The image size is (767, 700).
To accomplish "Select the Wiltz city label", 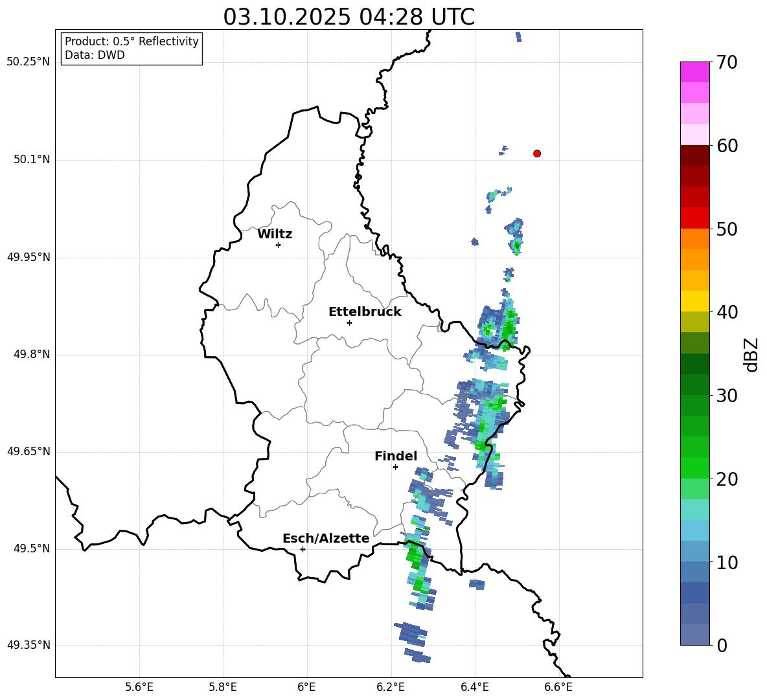I will coord(275,234).
